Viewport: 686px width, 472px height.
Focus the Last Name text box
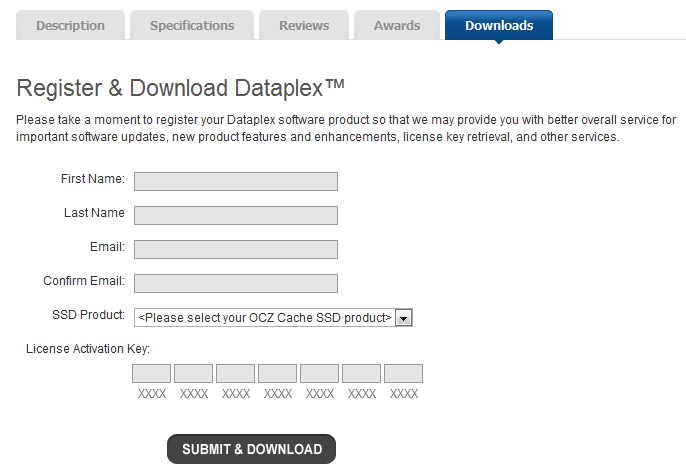click(236, 215)
